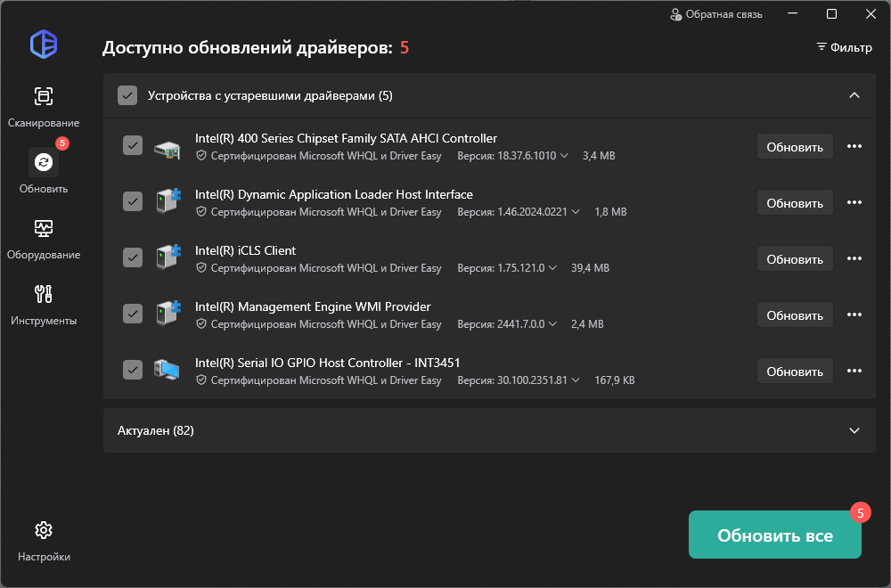The height and width of the screenshot is (588, 891).
Task: Open the Инструменты tools icon
Action: coord(43,294)
